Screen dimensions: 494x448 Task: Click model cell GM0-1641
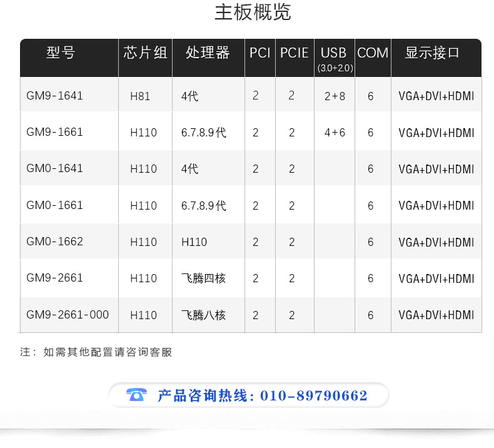(54, 168)
